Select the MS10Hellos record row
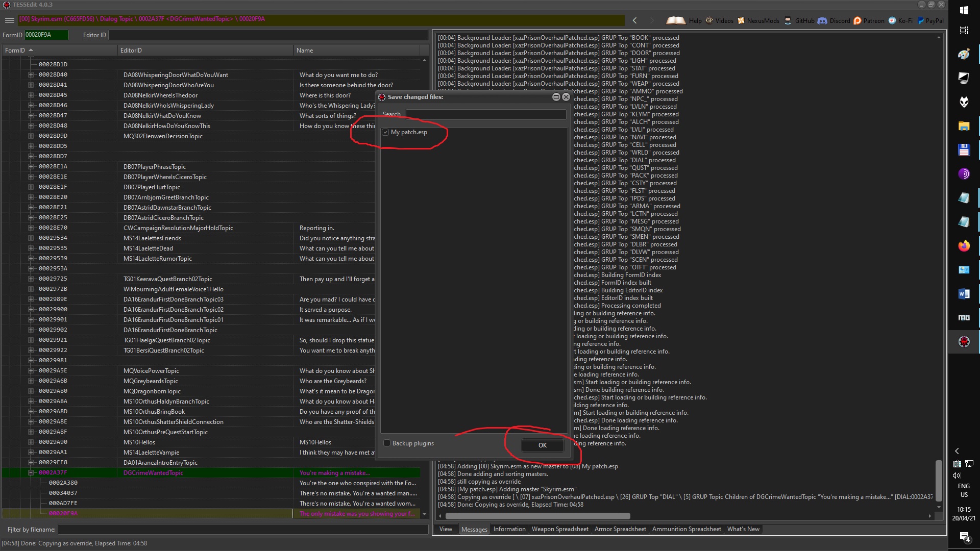This screenshot has height=551, width=980. point(211,442)
